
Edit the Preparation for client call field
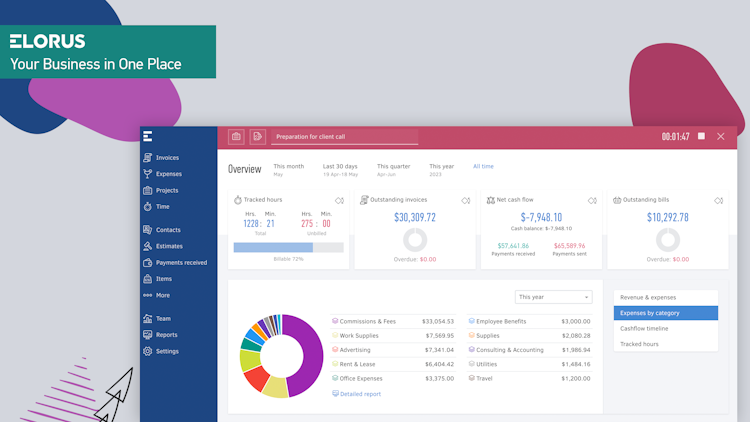click(344, 137)
